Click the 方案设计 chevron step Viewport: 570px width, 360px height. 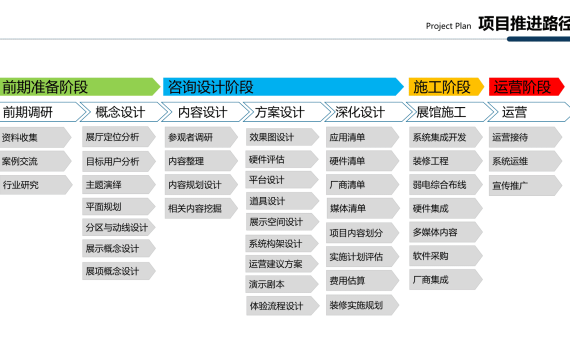286,112
